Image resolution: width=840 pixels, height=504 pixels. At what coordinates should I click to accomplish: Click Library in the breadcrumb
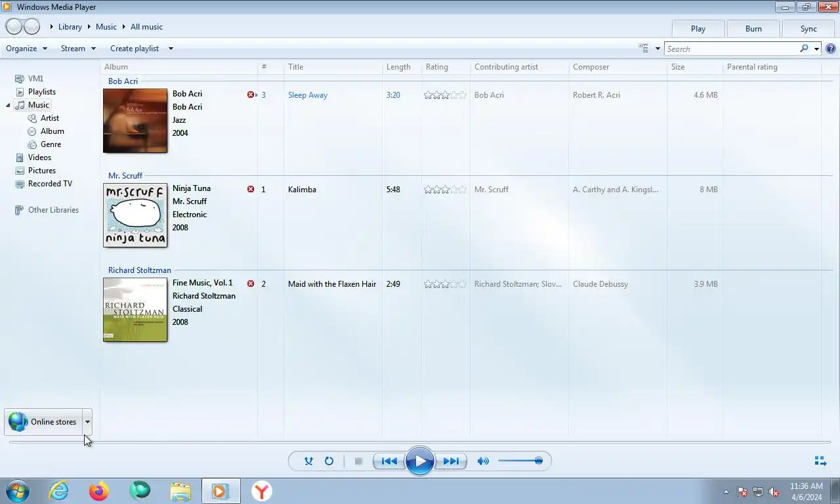(x=70, y=27)
